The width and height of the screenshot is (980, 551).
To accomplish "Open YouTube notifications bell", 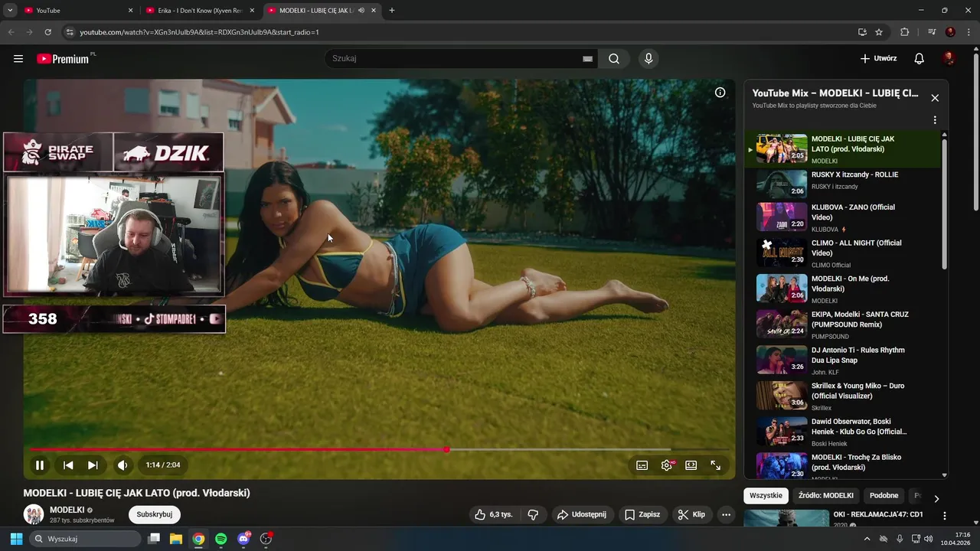I will click(920, 59).
